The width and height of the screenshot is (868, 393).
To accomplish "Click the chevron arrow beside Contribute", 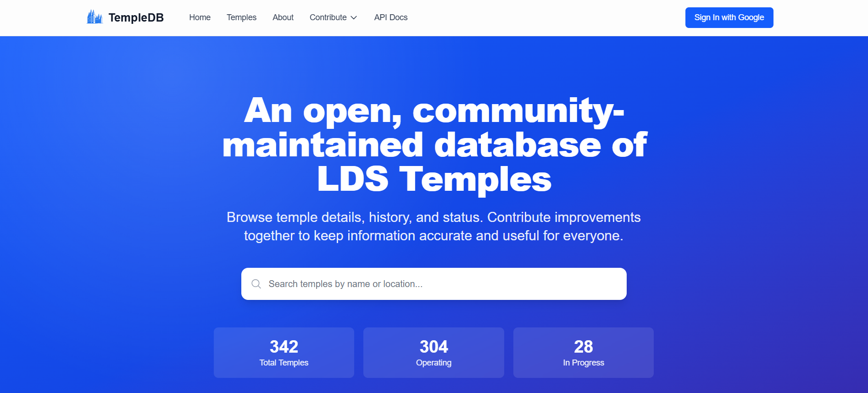I will click(x=354, y=18).
